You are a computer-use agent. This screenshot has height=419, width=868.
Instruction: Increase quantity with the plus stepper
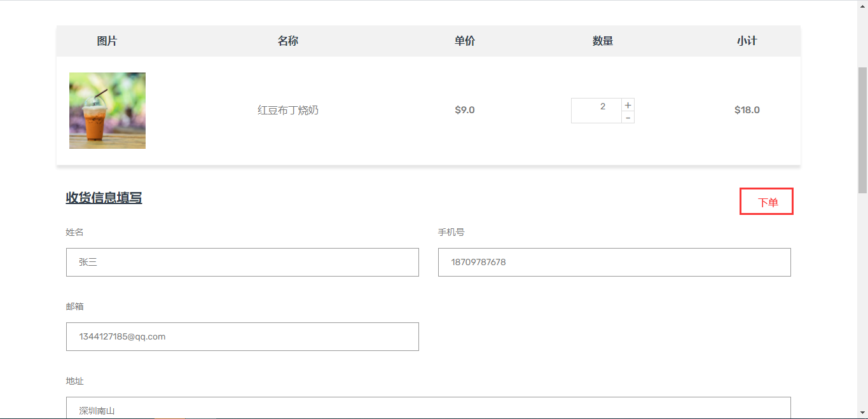(x=628, y=105)
